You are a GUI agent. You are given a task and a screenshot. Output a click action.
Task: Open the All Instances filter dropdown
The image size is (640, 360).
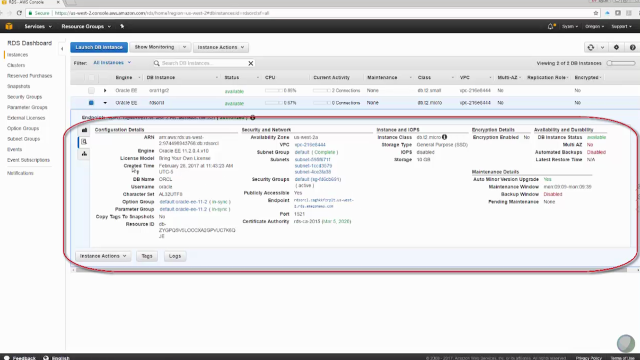[112, 63]
